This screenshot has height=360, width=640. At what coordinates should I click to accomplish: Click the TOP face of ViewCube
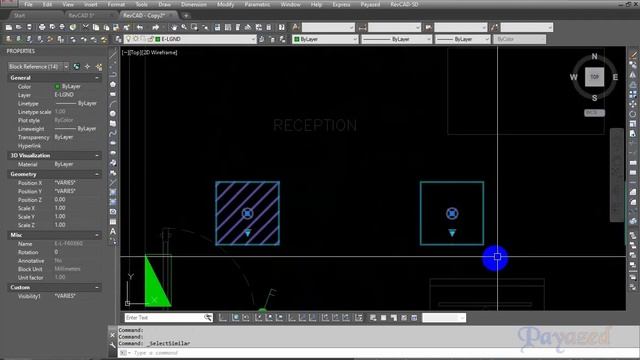point(594,77)
